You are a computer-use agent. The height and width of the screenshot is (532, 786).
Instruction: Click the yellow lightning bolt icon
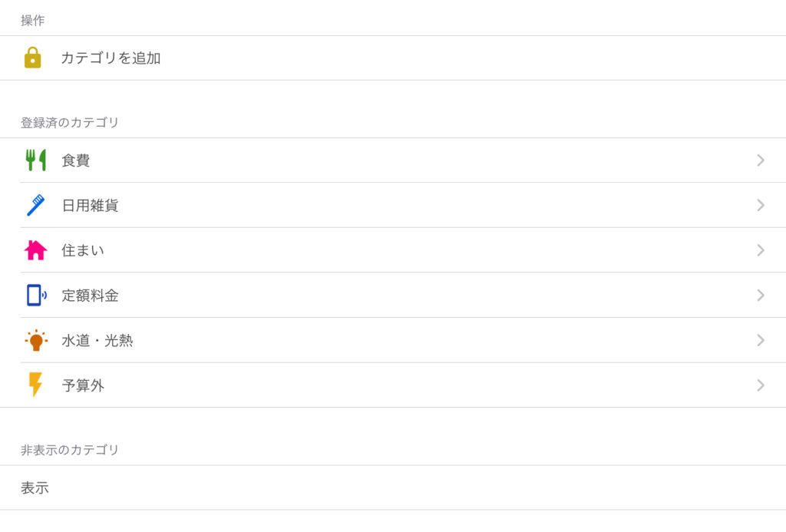tap(35, 385)
